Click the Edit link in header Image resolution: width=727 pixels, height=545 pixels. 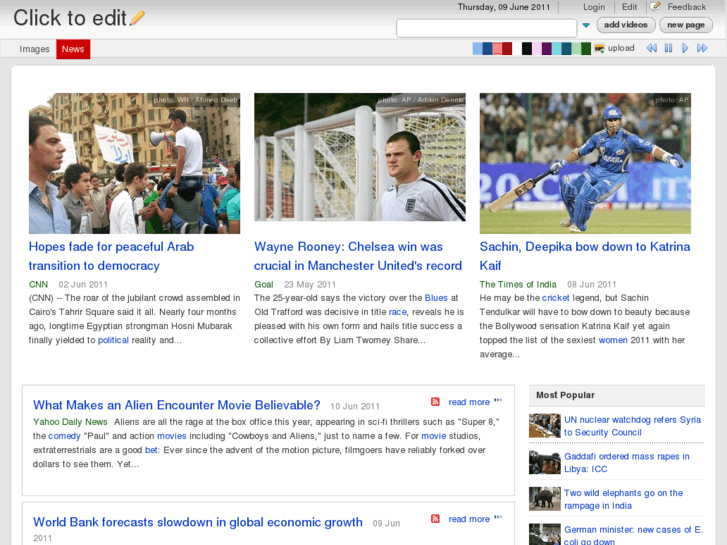point(629,7)
